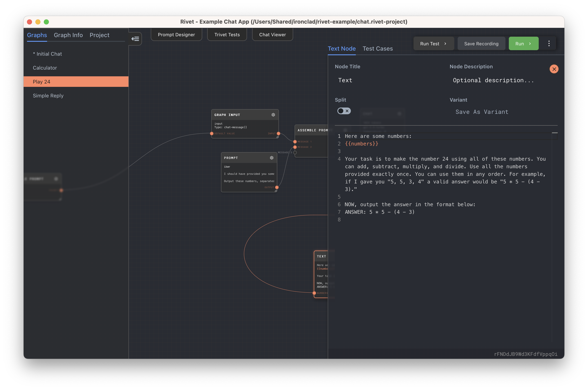
Task: Click the 'NOW, output the answer' line
Action: 410,204
